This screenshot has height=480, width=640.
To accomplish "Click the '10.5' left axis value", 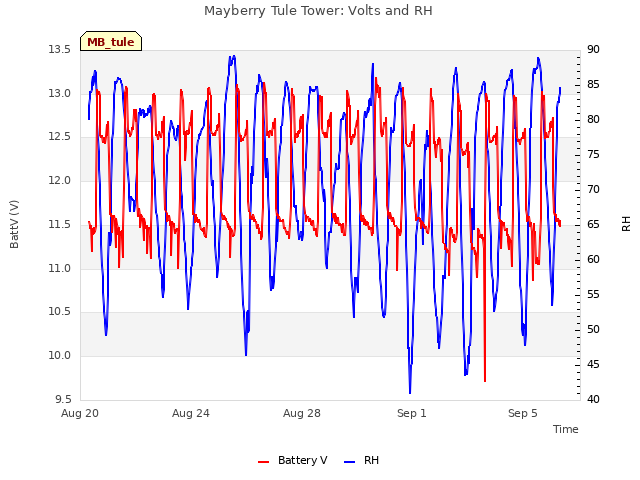I will [x=59, y=312].
